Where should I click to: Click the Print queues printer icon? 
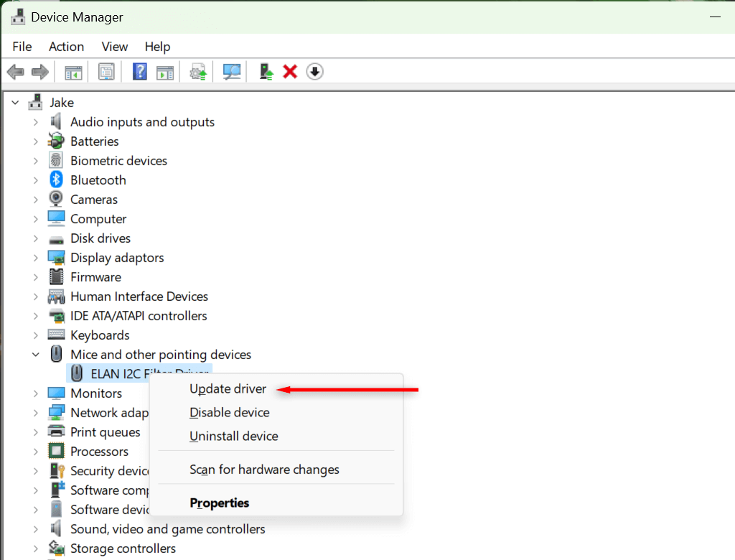(56, 431)
